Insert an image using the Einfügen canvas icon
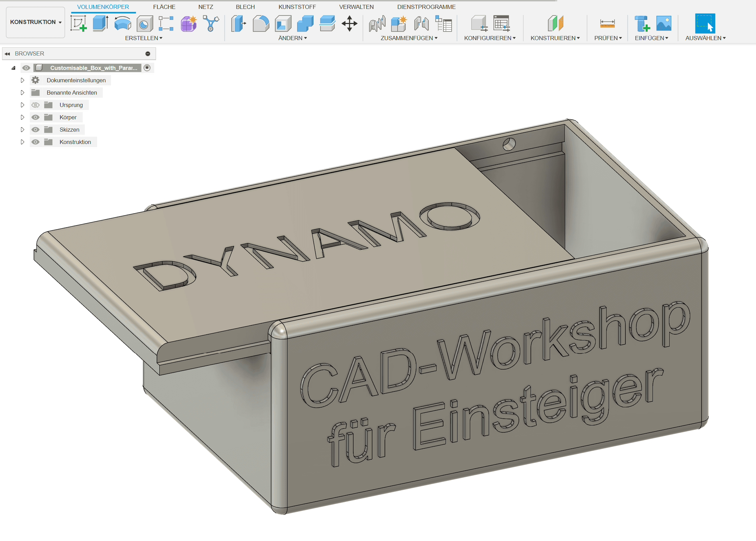The height and width of the screenshot is (541, 756). click(x=663, y=24)
